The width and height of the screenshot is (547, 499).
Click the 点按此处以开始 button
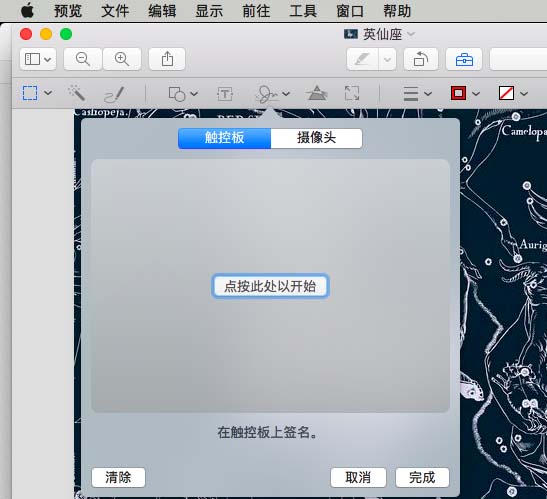pyautogui.click(x=270, y=286)
